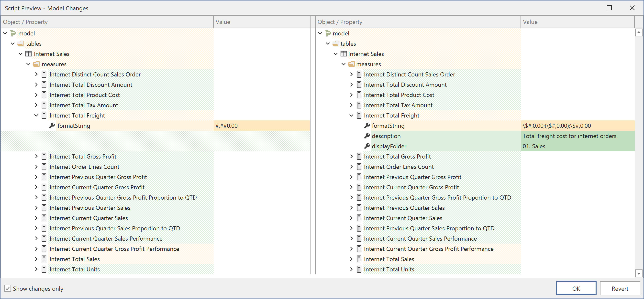Click Revert to discard changes
Screen dimensions: 644x299
(620, 288)
